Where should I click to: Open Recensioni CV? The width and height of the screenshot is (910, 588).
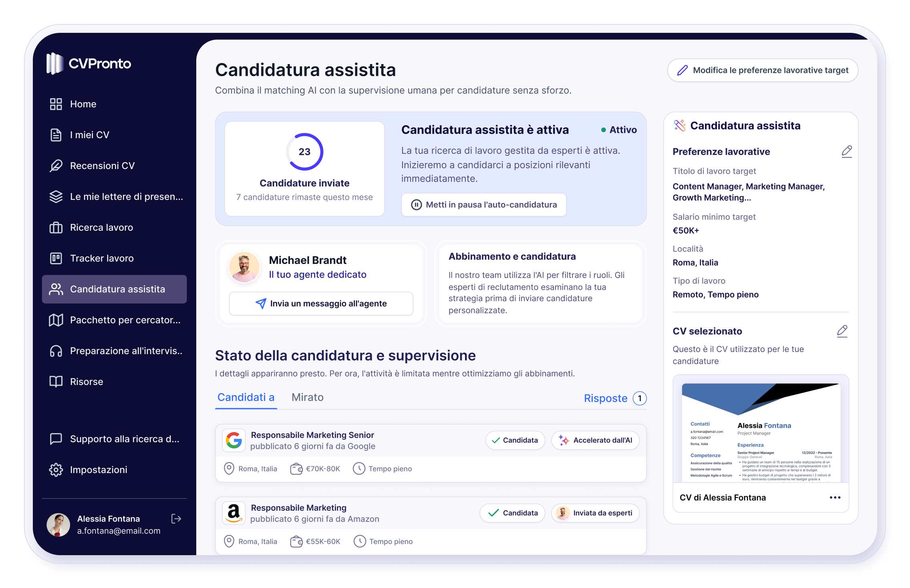point(103,165)
